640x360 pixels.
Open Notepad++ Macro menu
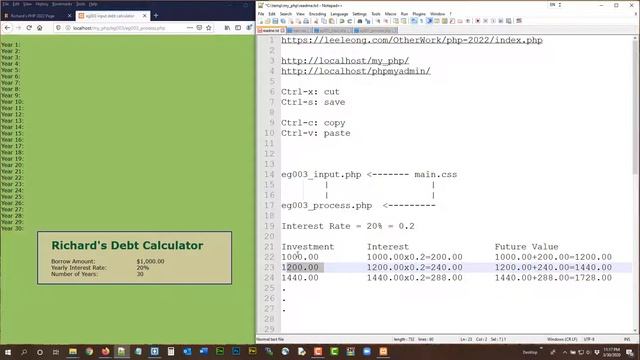click(x=390, y=14)
